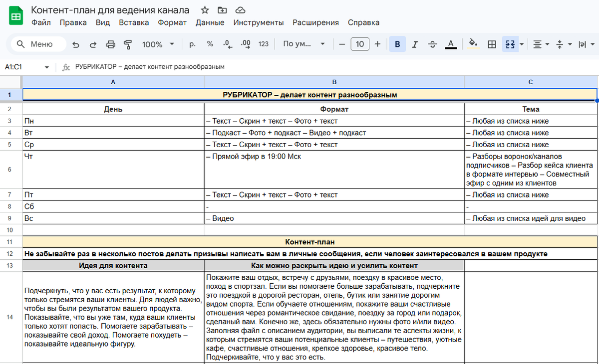Open the Расширения menu
This screenshot has height=364, width=599.
coord(315,22)
